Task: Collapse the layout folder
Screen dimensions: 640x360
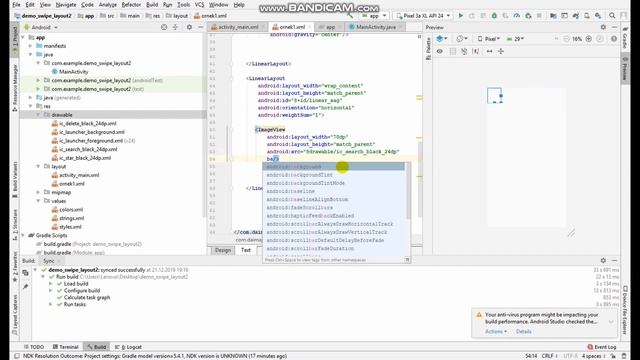Action: tap(38, 167)
